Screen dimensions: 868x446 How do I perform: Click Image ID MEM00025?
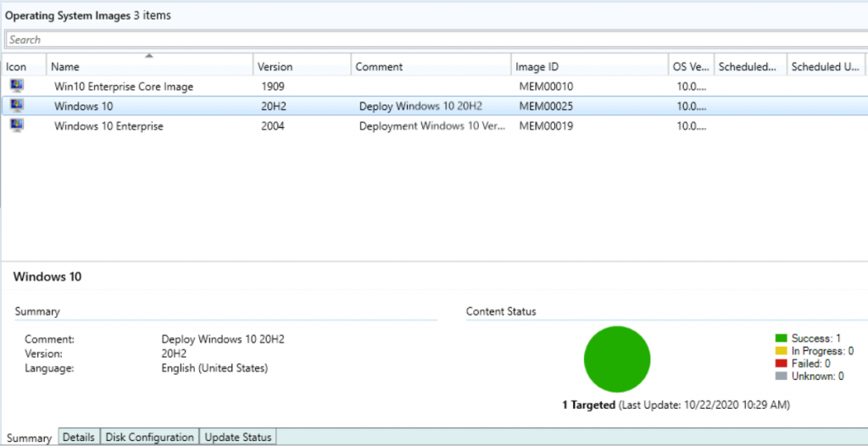pyautogui.click(x=546, y=106)
